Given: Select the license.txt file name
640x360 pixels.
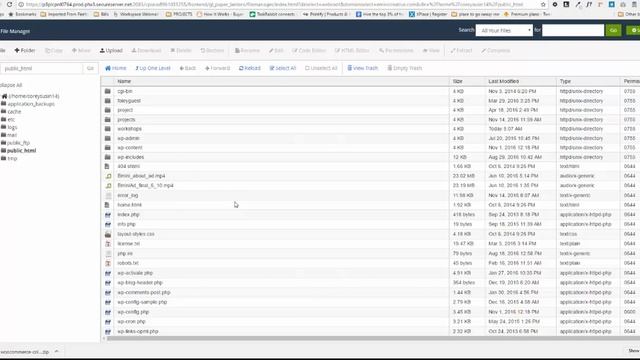Looking at the screenshot, I should tap(129, 244).
